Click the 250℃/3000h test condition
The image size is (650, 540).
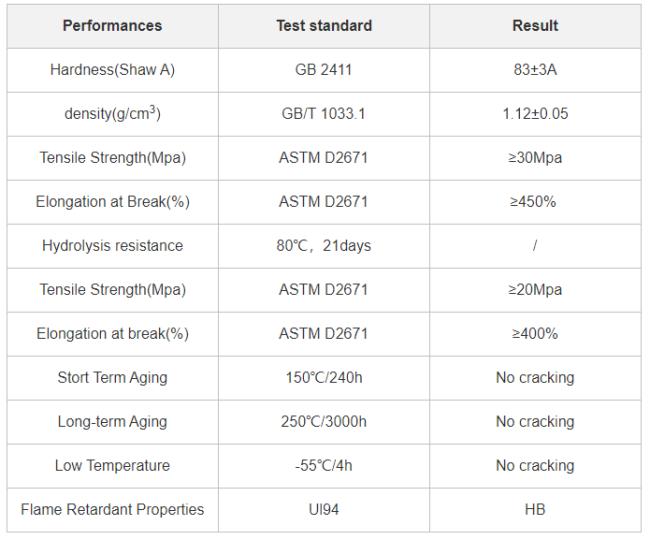click(324, 421)
